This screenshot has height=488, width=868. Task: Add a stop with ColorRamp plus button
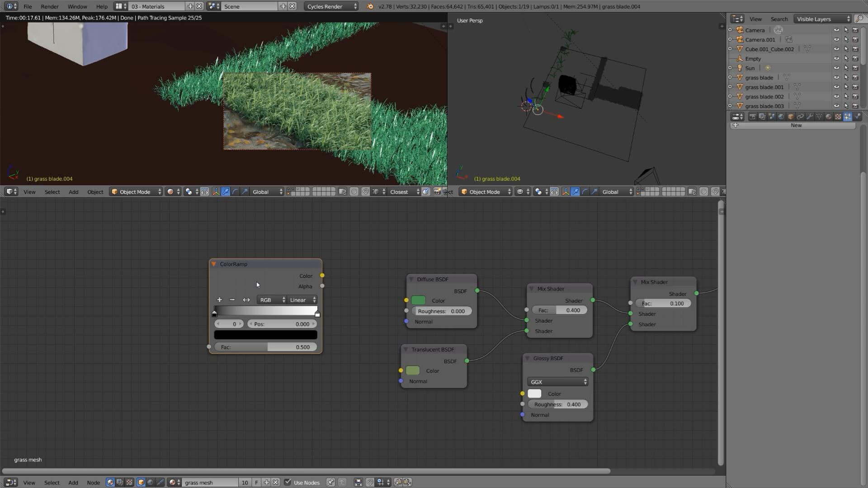click(219, 300)
